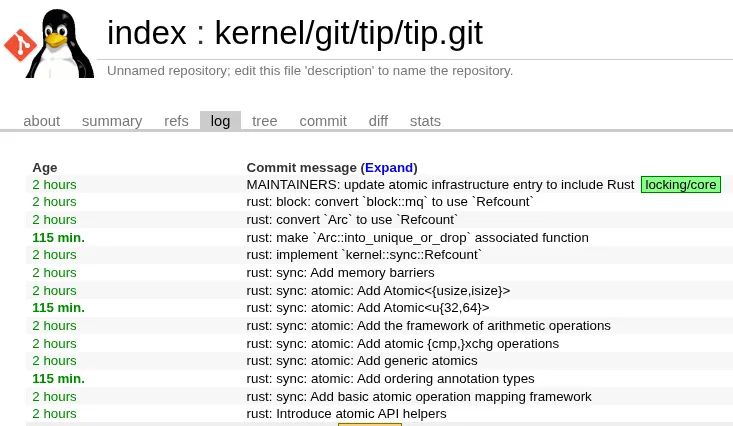The height and width of the screenshot is (426, 733).
Task: Open commit converting `block::mq` to `Refcount`
Action: (390, 202)
